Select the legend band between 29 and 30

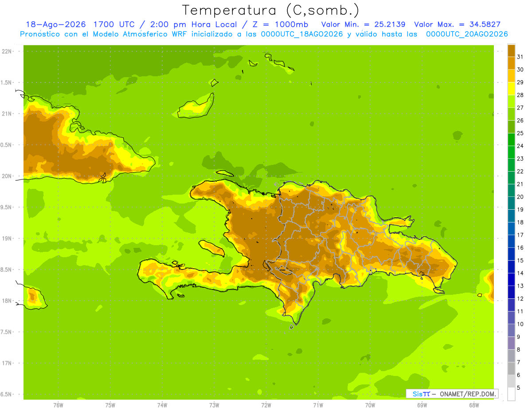(x=511, y=76)
